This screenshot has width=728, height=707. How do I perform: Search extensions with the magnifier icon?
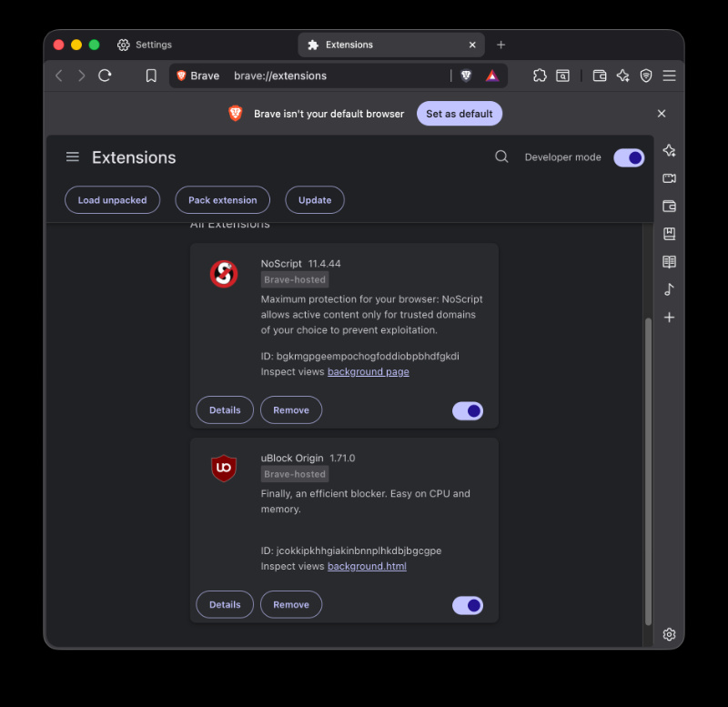pos(501,157)
